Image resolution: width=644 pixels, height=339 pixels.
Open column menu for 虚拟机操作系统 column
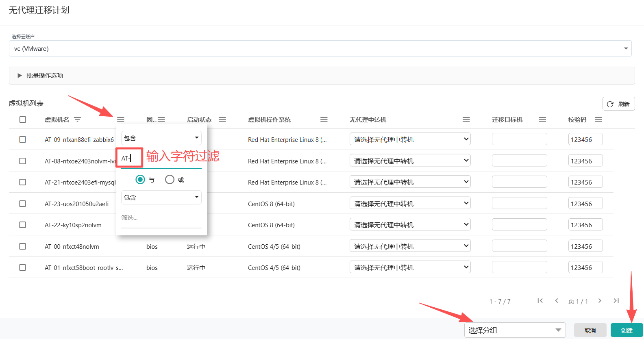point(324,120)
